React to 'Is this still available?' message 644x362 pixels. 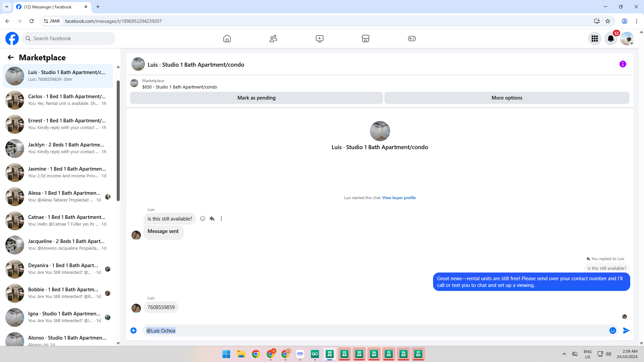click(203, 219)
